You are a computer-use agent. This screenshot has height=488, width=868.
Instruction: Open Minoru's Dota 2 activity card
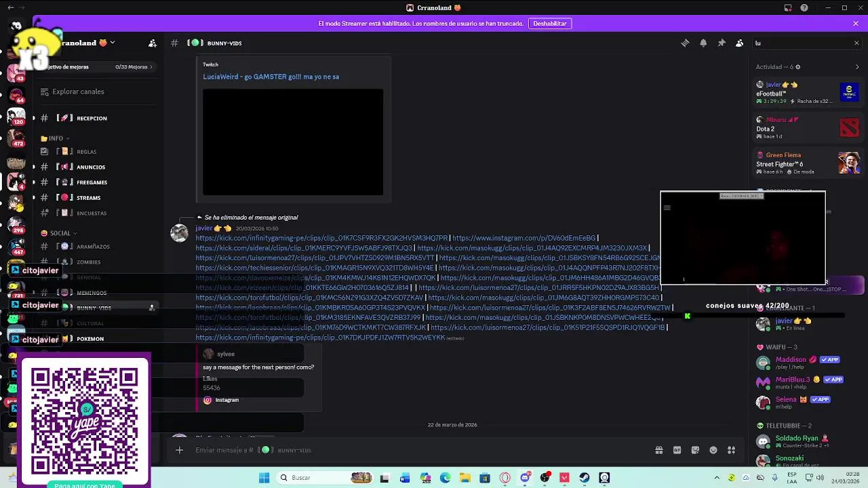tap(808, 128)
